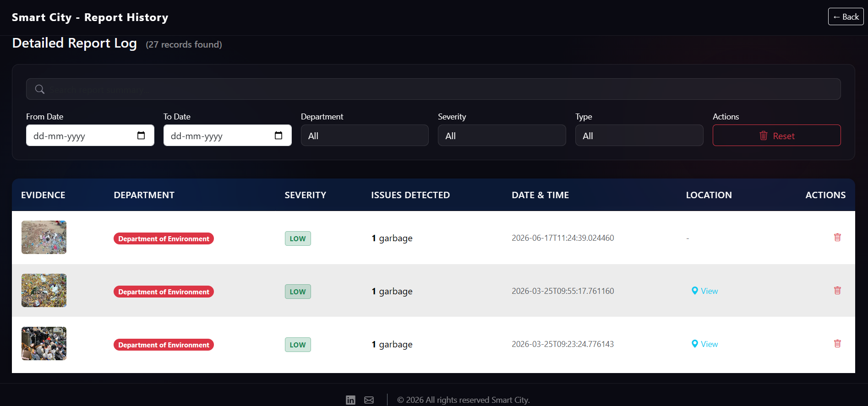
Task: Click the Department of Environment badge for 09:55:17 report
Action: [164, 292]
